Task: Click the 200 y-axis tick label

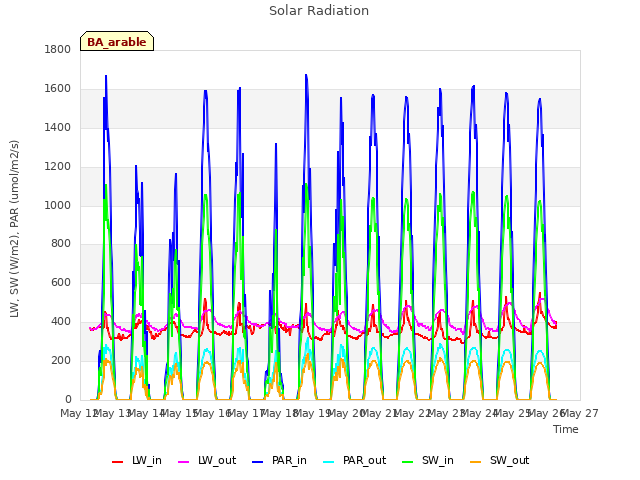Action: click(61, 360)
